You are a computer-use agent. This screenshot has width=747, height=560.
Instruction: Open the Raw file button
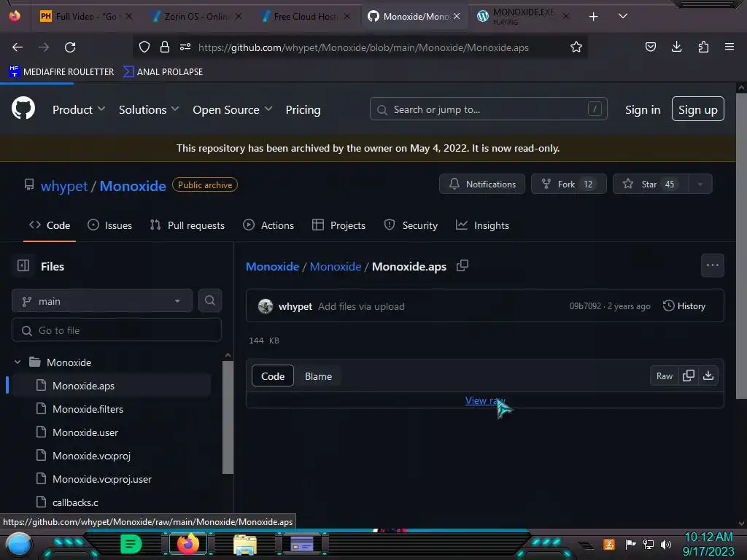click(664, 376)
